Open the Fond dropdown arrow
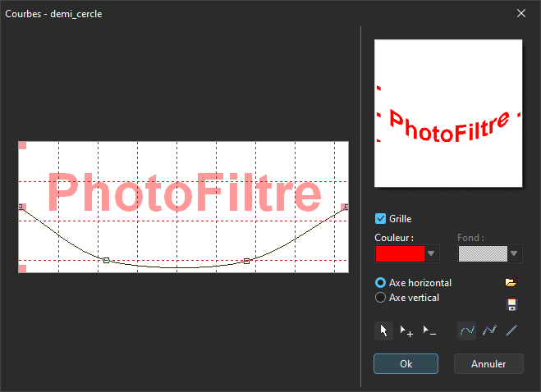This screenshot has height=392, width=541. (x=514, y=253)
